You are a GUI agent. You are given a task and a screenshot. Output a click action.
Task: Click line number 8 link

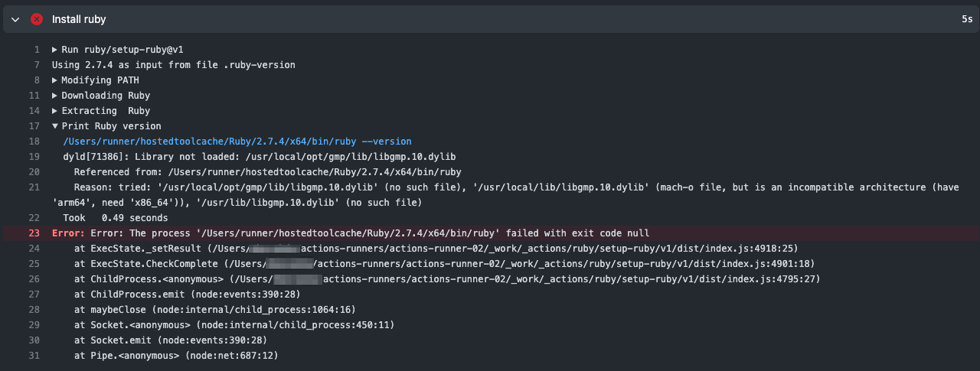[36, 80]
